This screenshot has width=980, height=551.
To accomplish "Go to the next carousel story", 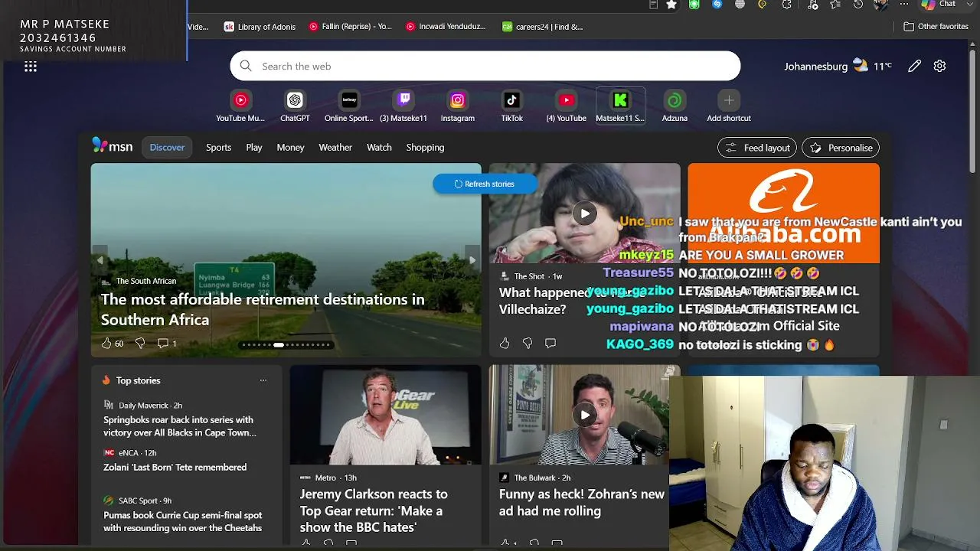I will pyautogui.click(x=472, y=260).
